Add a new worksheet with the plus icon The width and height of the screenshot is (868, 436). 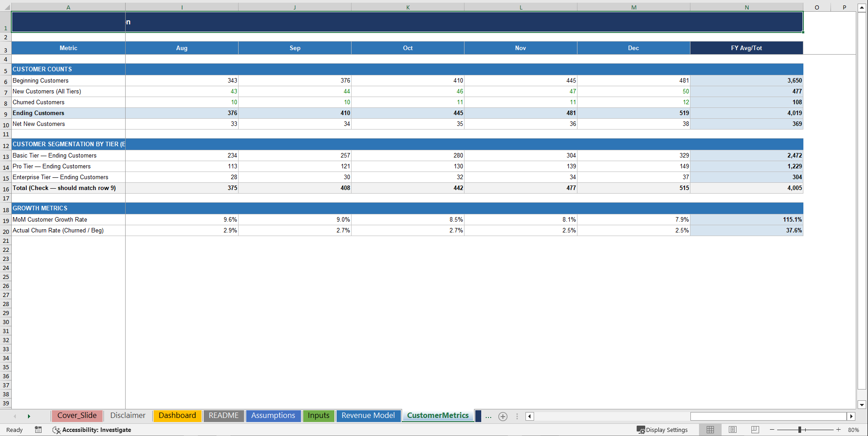pos(502,416)
